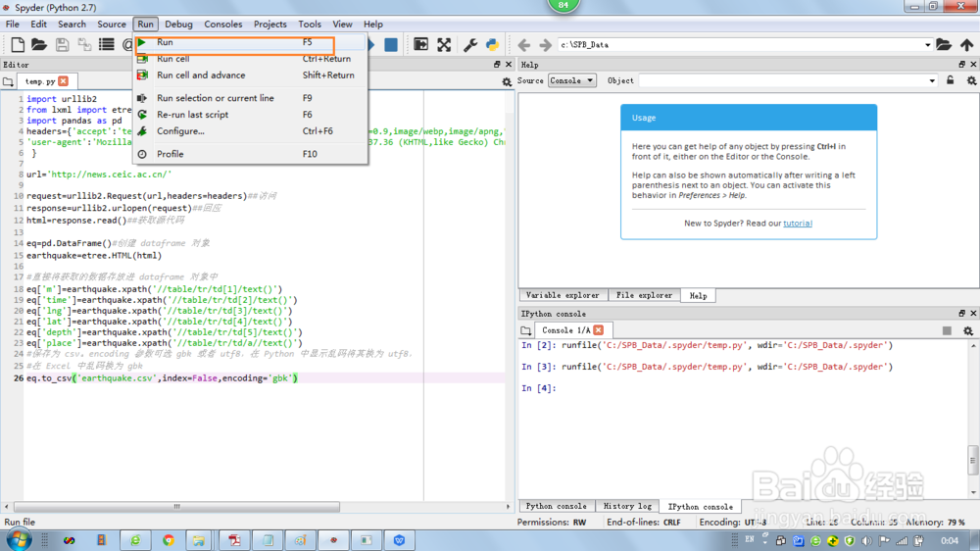Select Re-run last script
The image size is (980, 551).
pos(250,115)
